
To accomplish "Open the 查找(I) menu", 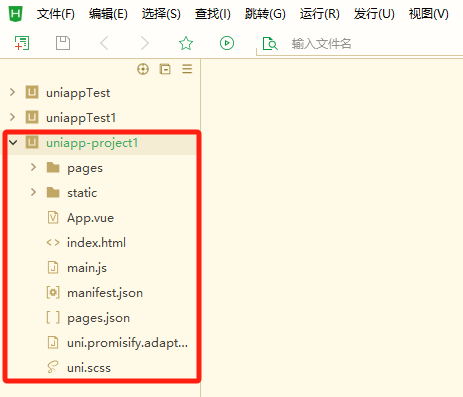I will click(213, 14).
